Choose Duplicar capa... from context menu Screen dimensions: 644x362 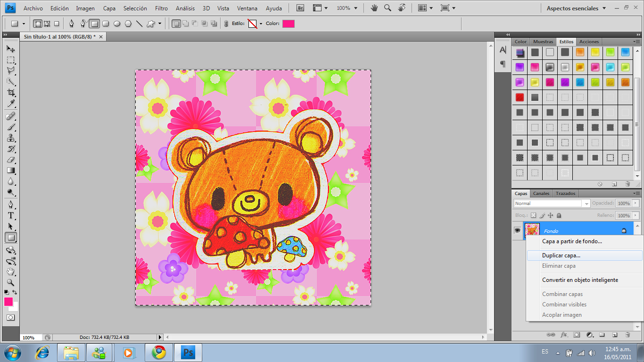[x=584, y=255]
